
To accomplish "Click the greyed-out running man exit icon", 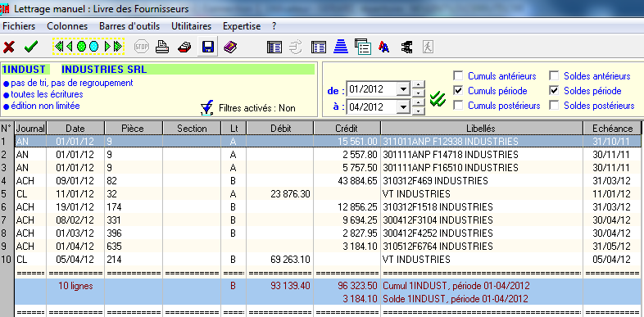I will pyautogui.click(x=428, y=47).
